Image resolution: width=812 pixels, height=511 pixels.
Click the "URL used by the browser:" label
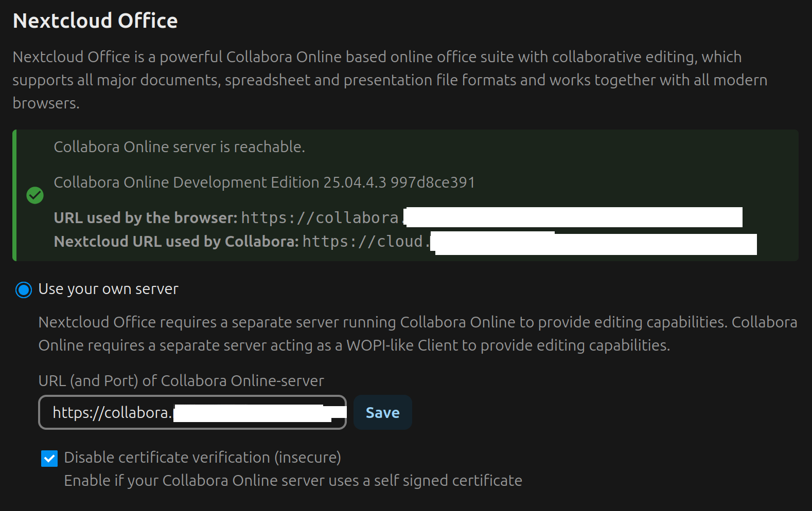145,218
